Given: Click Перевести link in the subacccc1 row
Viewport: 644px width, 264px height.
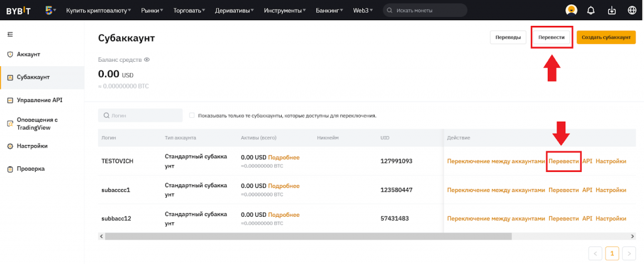Looking at the screenshot, I should 563,190.
